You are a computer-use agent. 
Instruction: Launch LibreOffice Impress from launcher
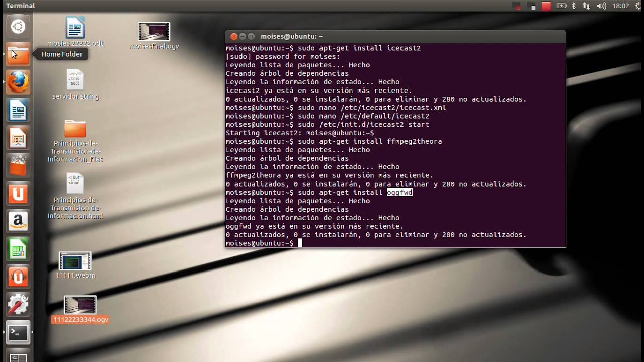[18, 138]
